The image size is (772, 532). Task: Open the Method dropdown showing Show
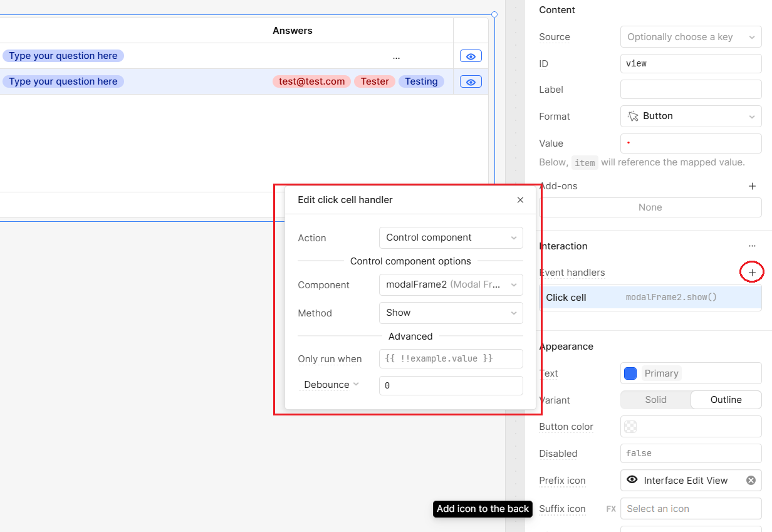pos(451,313)
